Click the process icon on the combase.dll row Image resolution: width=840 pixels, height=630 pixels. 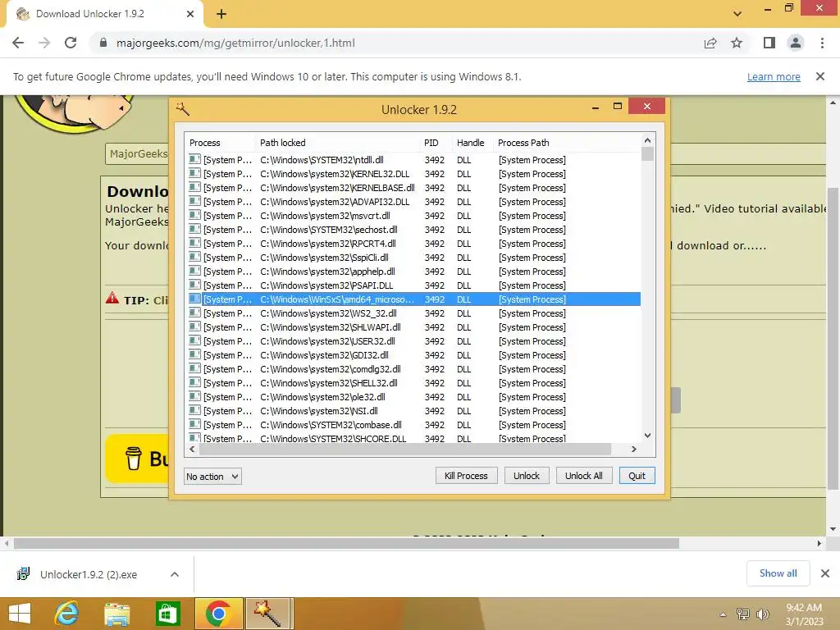[x=194, y=424]
